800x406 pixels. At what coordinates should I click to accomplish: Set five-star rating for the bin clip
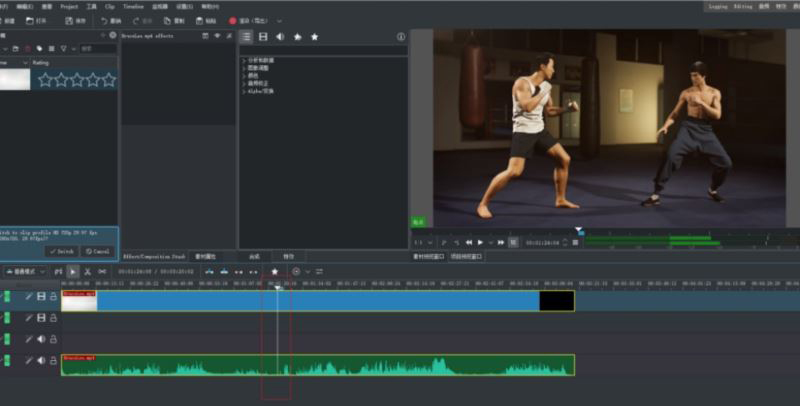[x=109, y=80]
